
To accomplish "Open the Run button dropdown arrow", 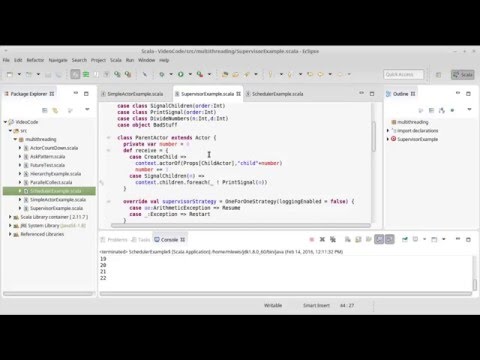I will (x=190, y=74).
